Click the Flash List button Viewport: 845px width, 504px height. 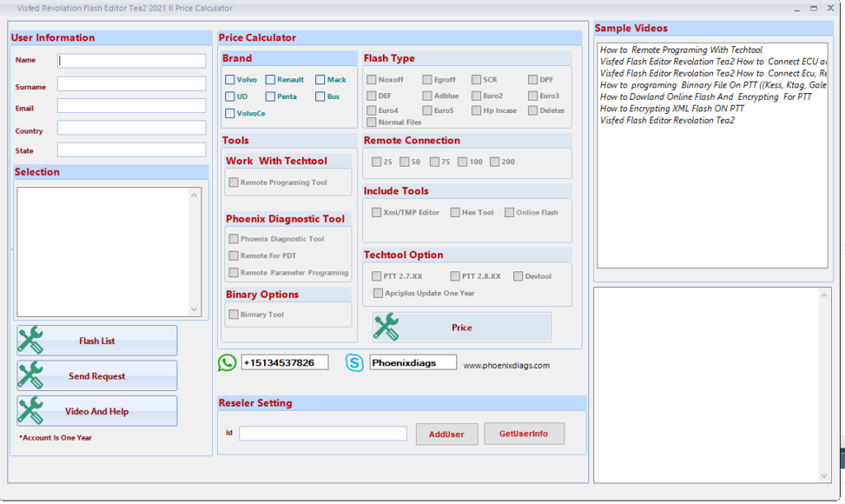97,341
